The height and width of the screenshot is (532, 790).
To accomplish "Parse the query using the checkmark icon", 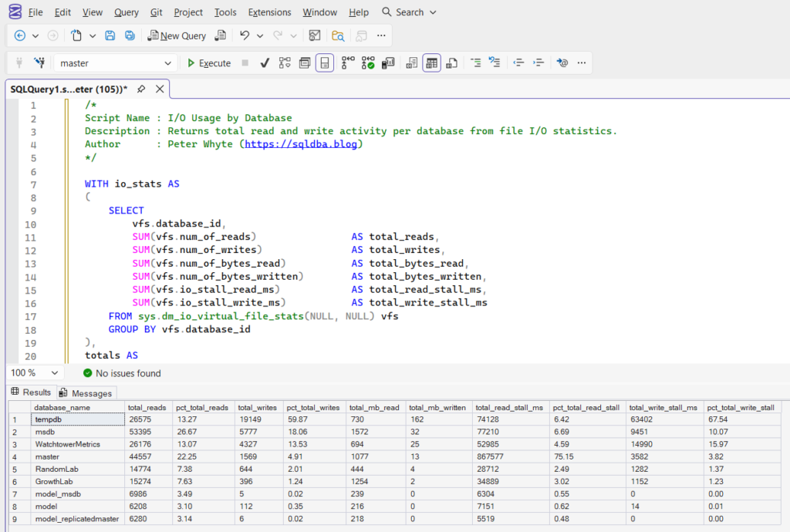I will coord(265,63).
